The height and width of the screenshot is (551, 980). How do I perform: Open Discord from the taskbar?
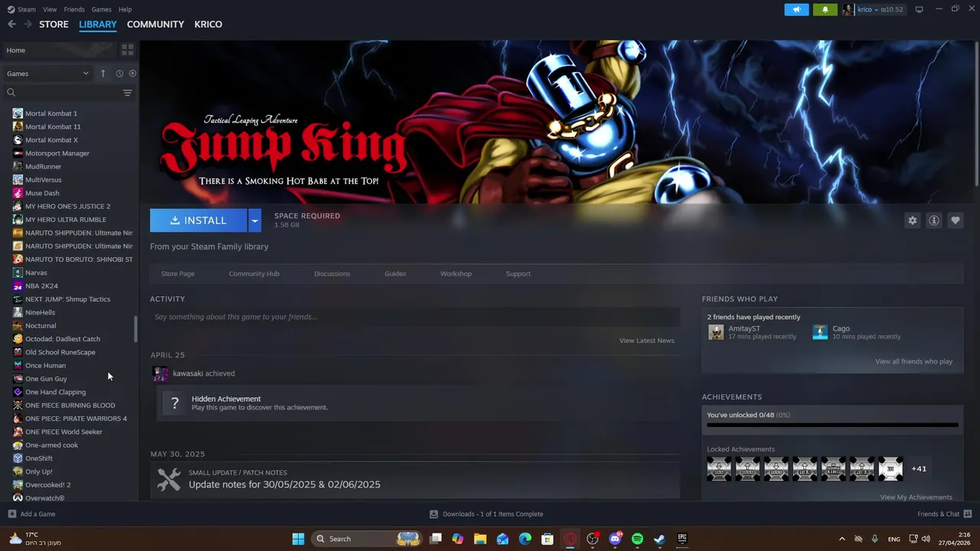tap(615, 539)
